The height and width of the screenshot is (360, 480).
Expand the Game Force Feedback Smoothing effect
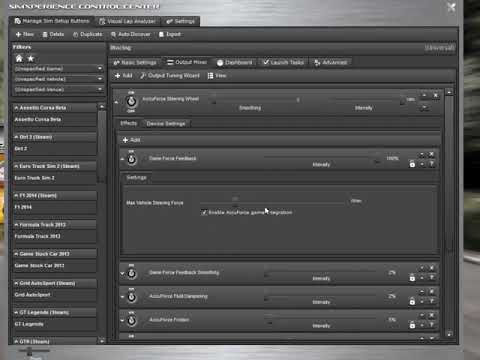[122, 273]
